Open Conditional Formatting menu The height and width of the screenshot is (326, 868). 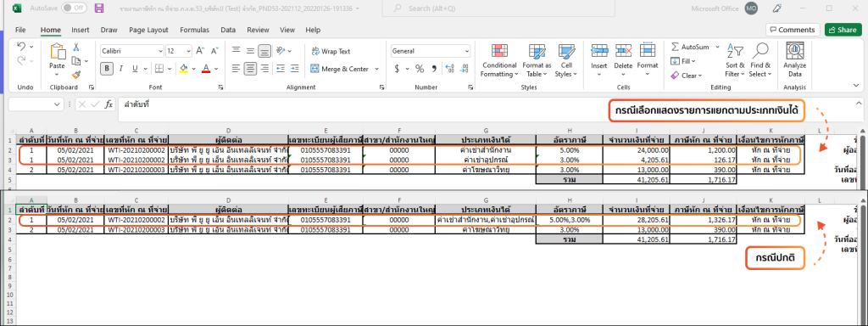498,60
